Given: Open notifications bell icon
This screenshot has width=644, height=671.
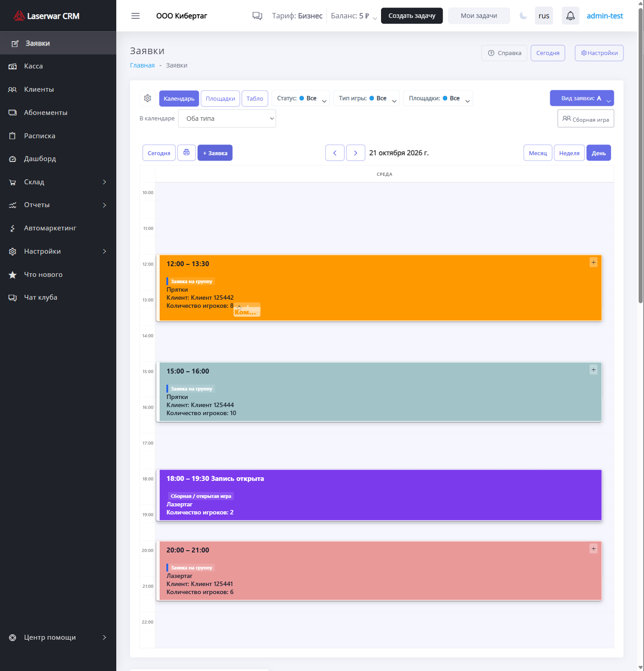Looking at the screenshot, I should click(x=570, y=16).
